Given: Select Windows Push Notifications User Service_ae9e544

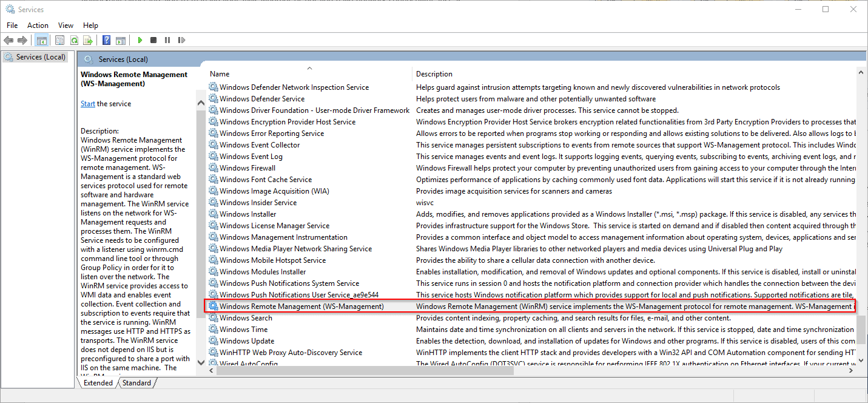Looking at the screenshot, I should (530, 295).
